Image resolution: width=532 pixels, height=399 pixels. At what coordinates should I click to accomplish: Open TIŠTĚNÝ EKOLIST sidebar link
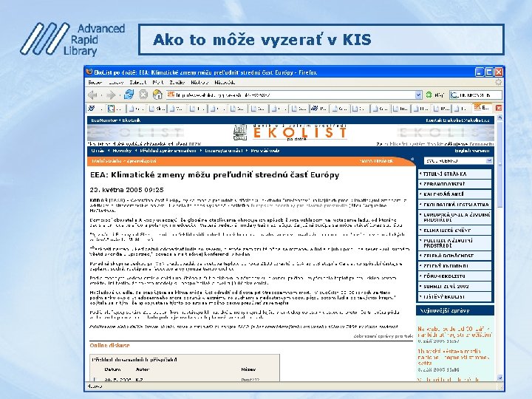coord(454,297)
